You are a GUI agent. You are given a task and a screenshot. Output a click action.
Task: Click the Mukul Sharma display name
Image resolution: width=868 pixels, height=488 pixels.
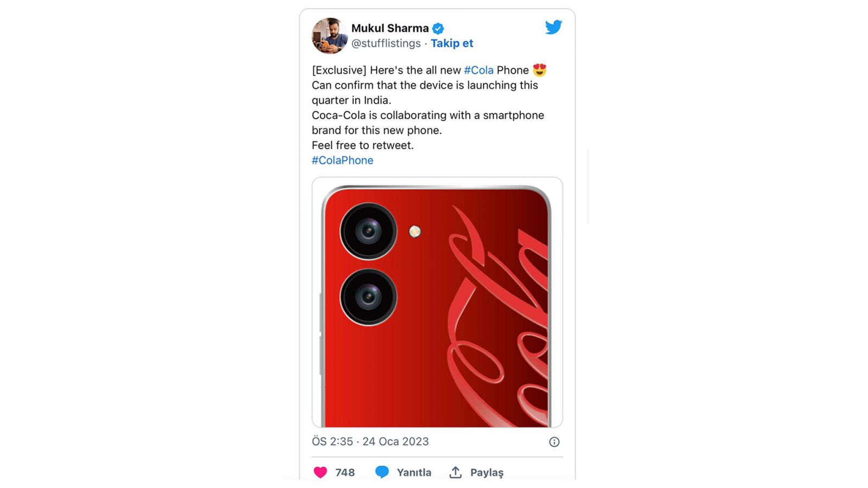tap(390, 28)
